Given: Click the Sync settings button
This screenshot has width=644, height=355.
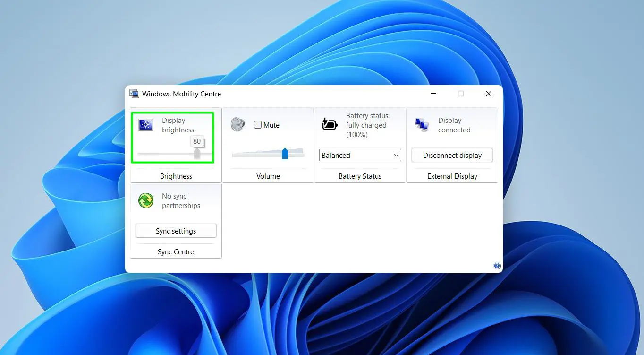Looking at the screenshot, I should 176,231.
